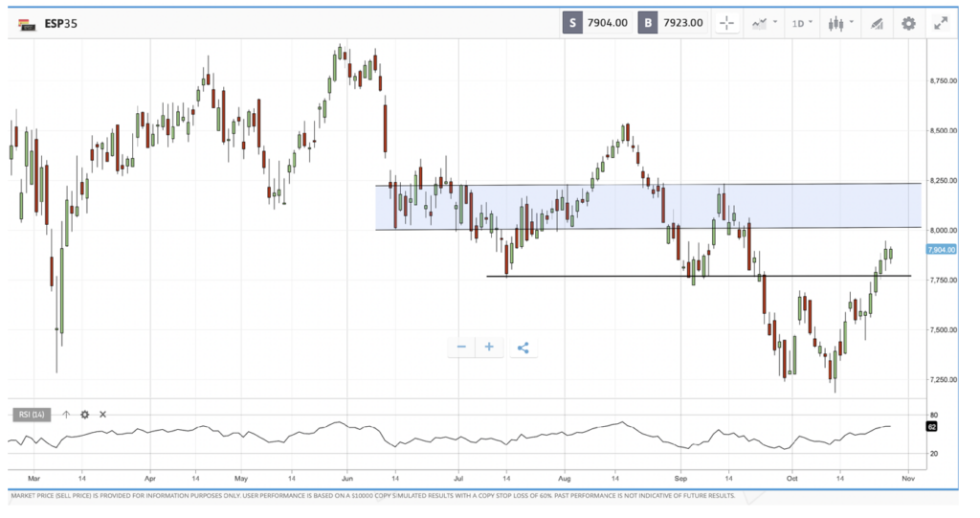The width and height of the screenshot is (980, 518).
Task: Open the candlestick chart type dropdown
Action: coord(840,23)
